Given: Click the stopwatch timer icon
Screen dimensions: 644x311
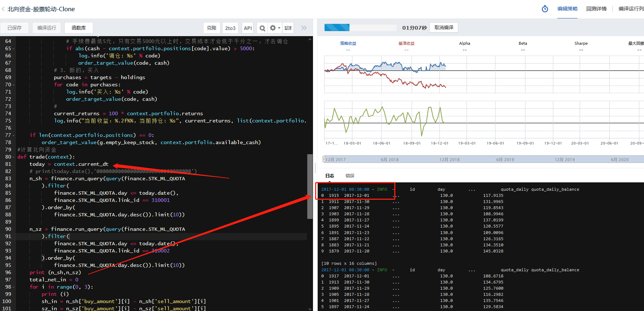Looking at the screenshot, I should click(545, 9).
